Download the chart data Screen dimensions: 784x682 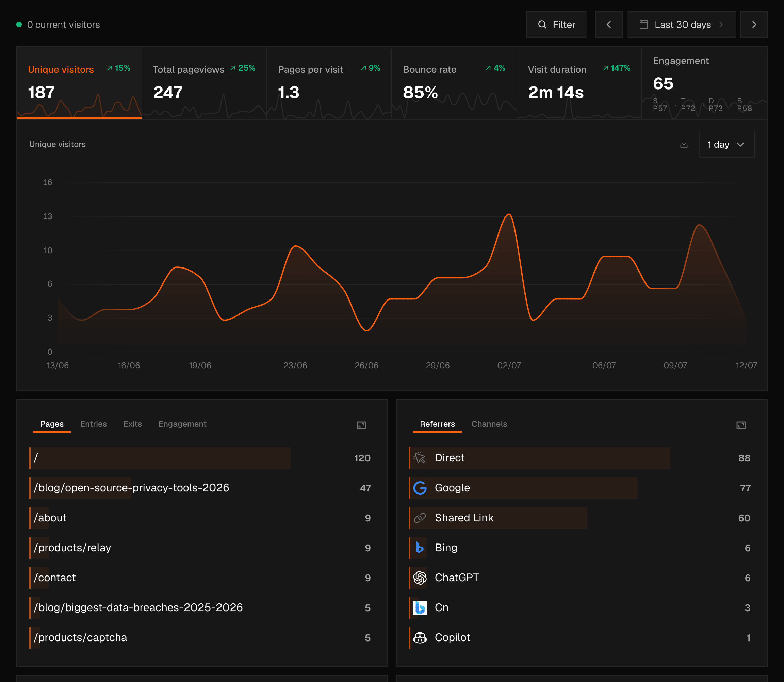coord(684,144)
